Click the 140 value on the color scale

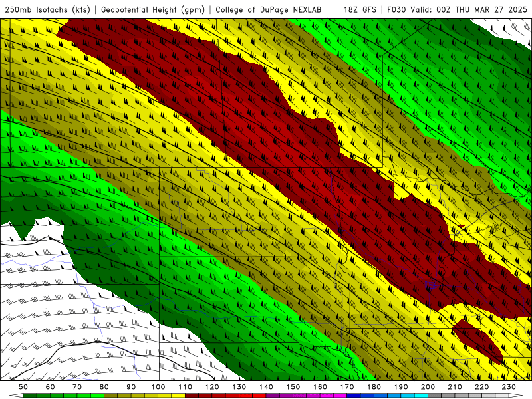click(x=266, y=387)
